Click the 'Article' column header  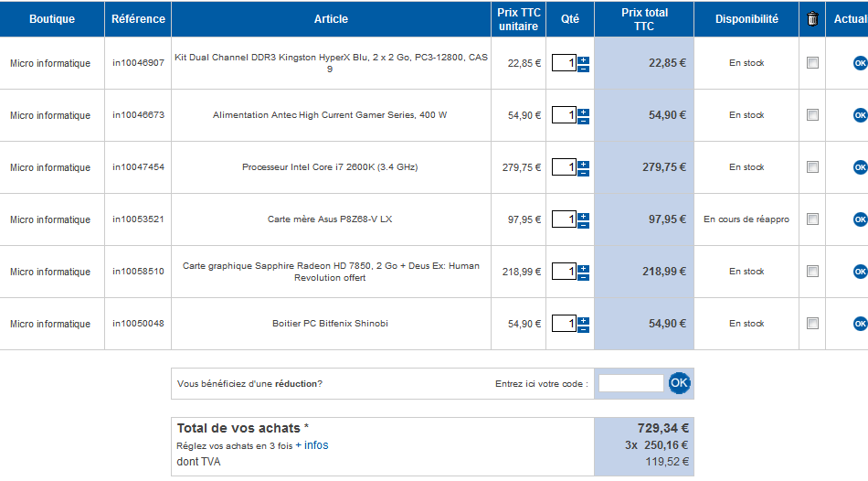point(331,18)
